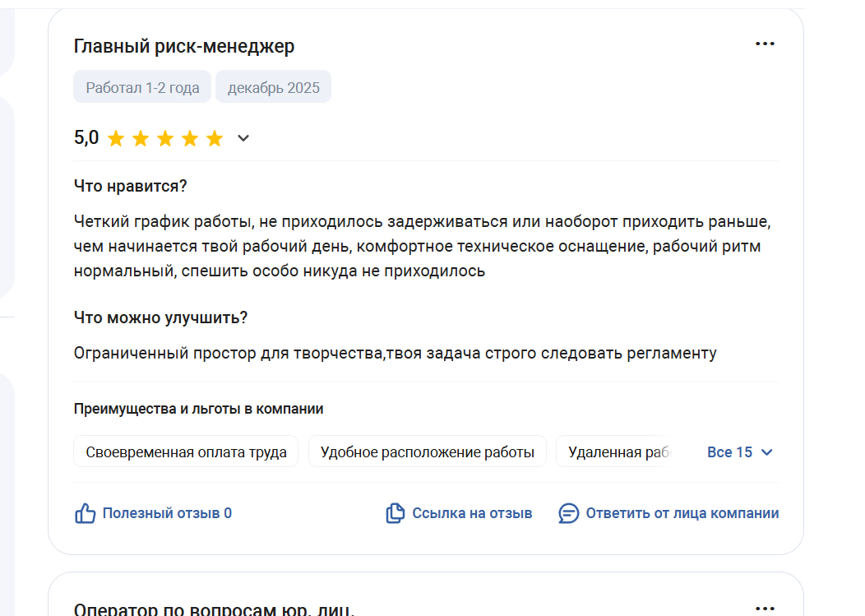Click the Ссылка на отзыв link text

click(x=472, y=513)
